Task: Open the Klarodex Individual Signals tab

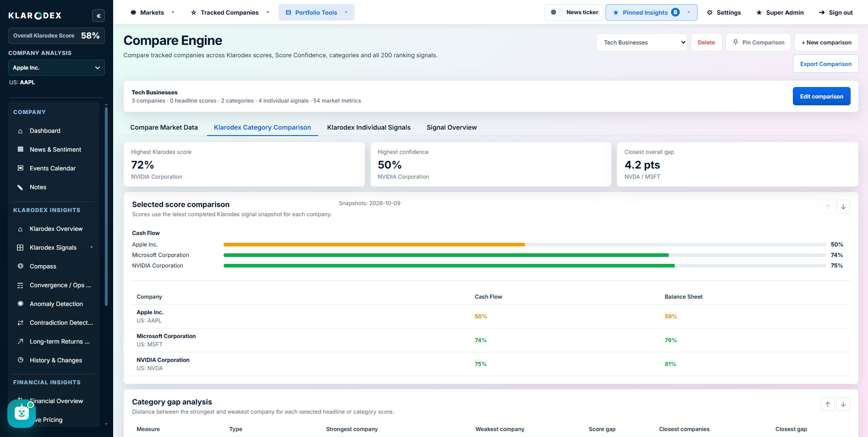Action: point(369,127)
